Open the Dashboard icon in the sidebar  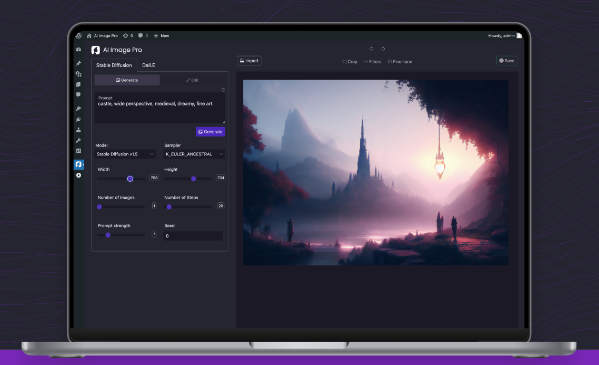(78, 50)
